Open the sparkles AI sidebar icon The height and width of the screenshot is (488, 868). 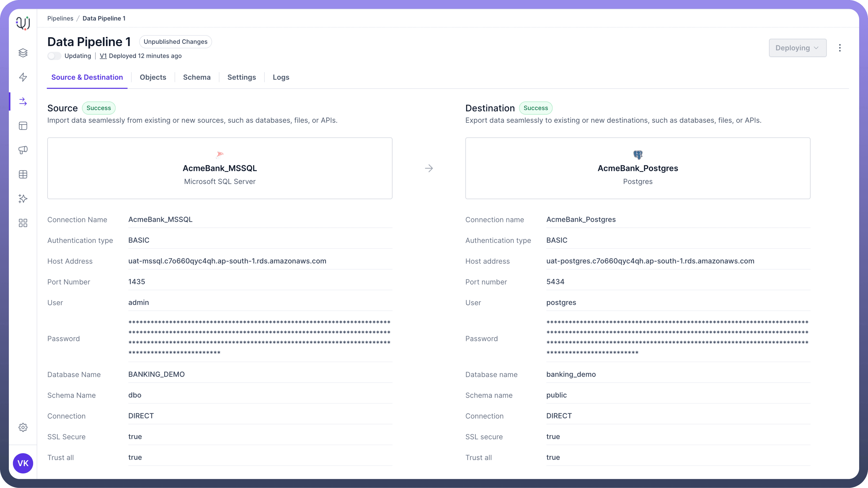[23, 199]
